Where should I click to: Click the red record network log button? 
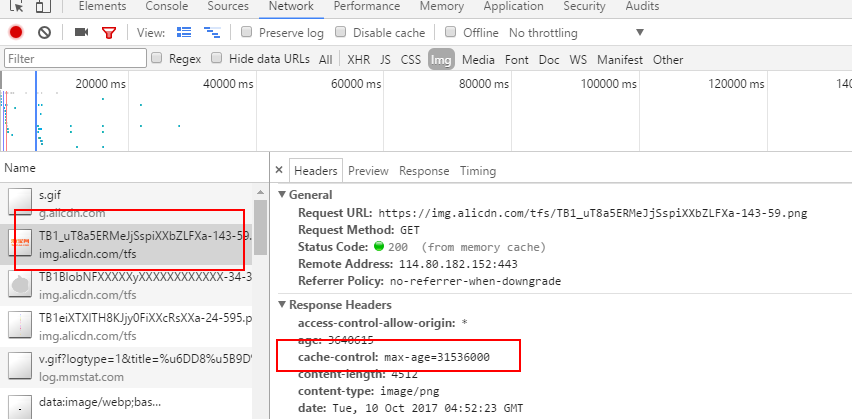coord(15,33)
